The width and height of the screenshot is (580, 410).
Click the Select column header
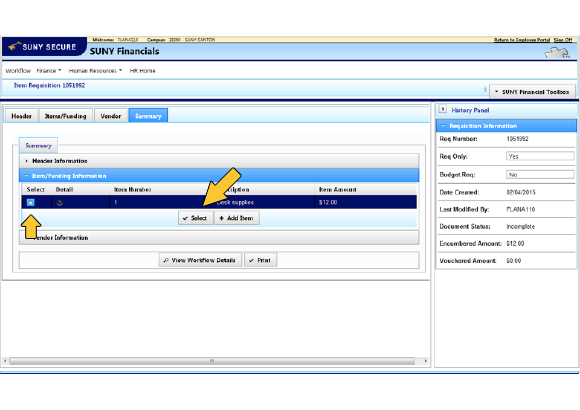tap(36, 189)
